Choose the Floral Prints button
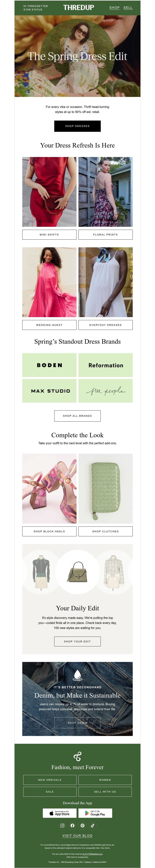 pos(105,235)
